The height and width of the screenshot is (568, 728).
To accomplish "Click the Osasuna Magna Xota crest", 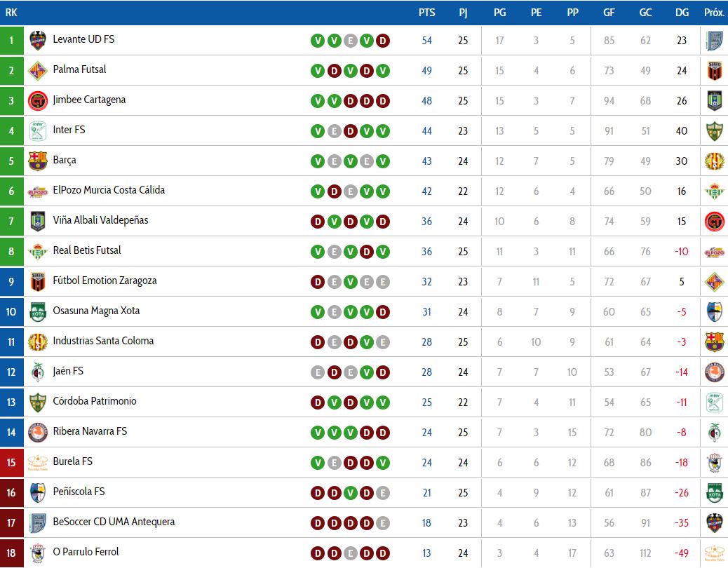I will point(38,312).
